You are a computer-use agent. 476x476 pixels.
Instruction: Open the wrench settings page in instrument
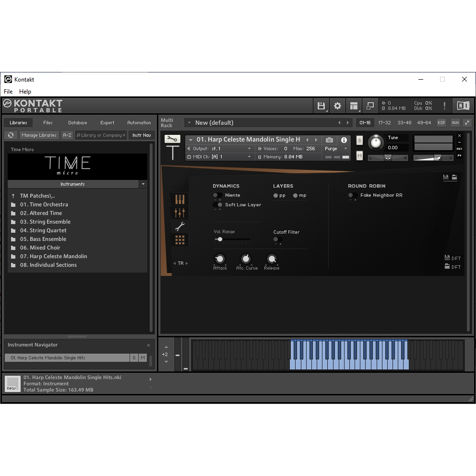tap(180, 226)
